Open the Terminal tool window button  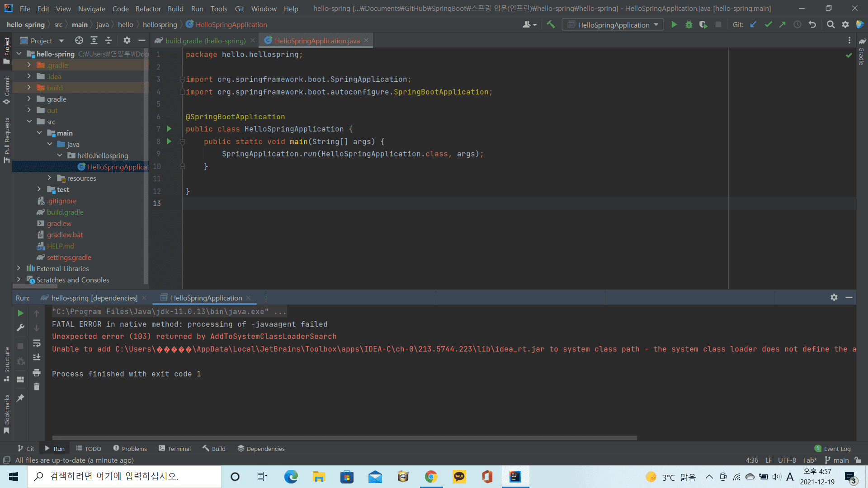[x=175, y=449]
